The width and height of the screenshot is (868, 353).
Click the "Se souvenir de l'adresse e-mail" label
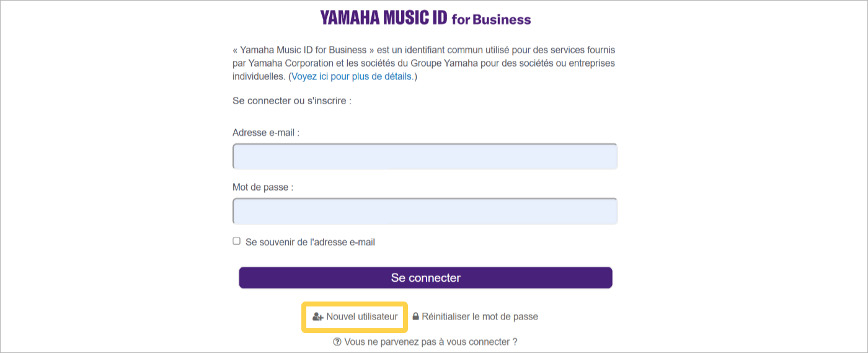coord(310,242)
